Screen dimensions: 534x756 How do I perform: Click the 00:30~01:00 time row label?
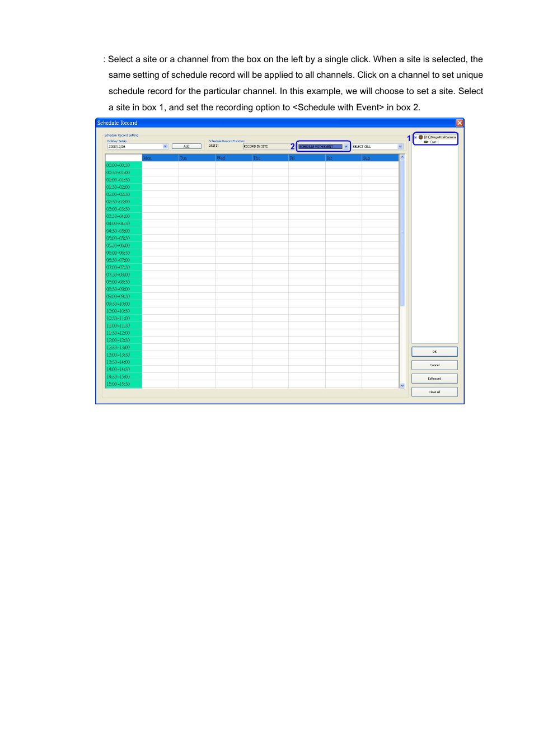(x=124, y=172)
